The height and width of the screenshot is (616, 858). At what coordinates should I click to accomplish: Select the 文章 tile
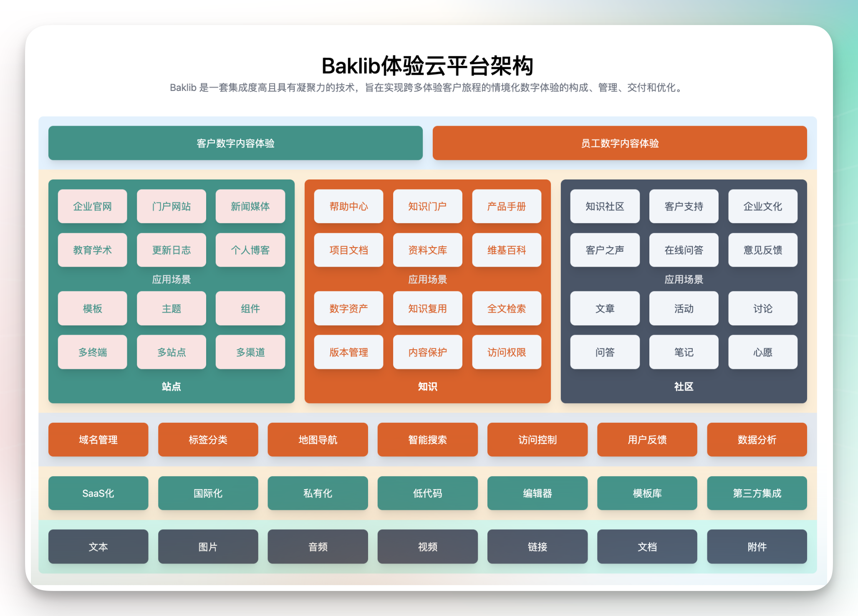click(x=605, y=308)
